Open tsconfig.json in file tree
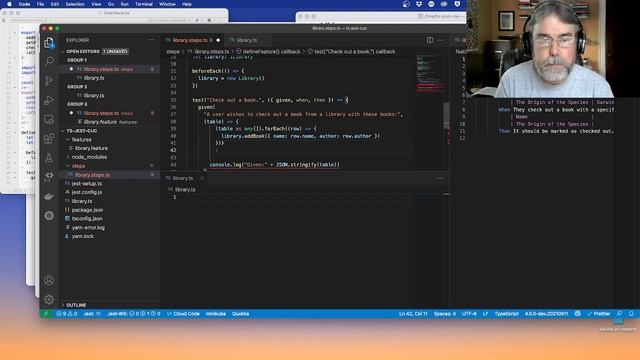The image size is (640, 360). (87, 219)
